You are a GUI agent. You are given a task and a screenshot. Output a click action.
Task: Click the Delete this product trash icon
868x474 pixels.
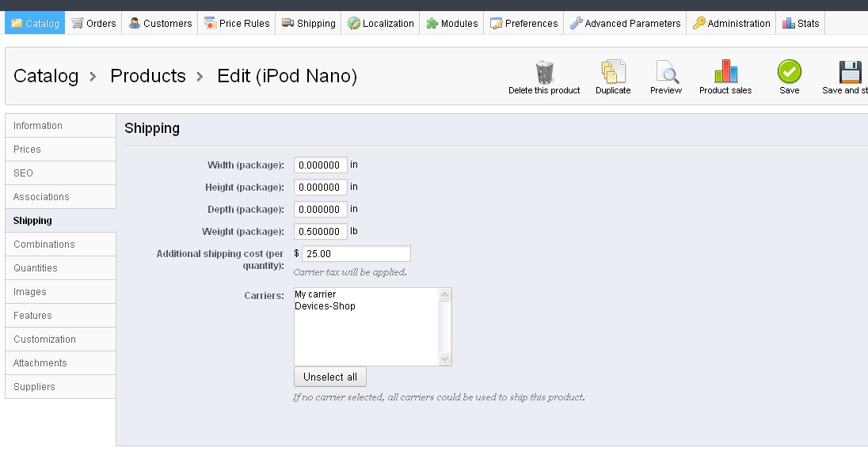click(x=544, y=73)
